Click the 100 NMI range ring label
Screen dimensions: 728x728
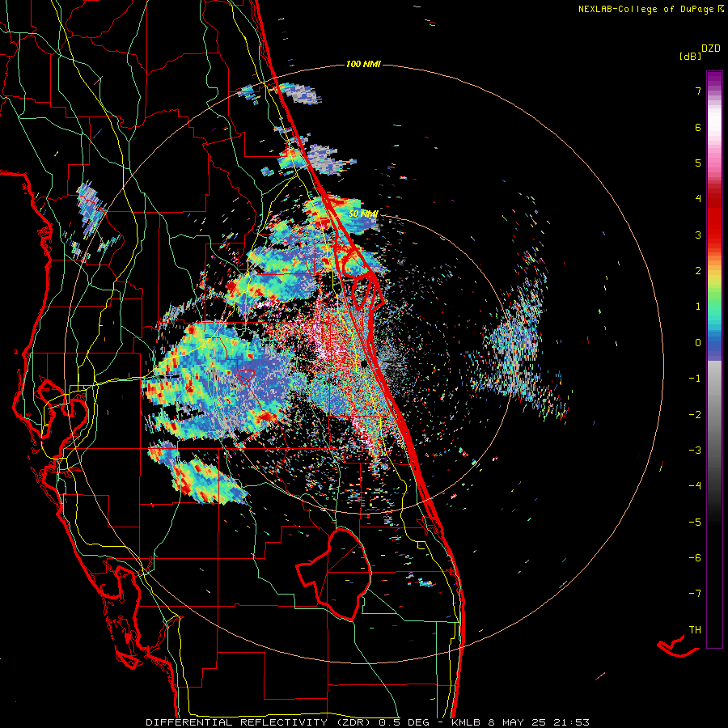363,64
